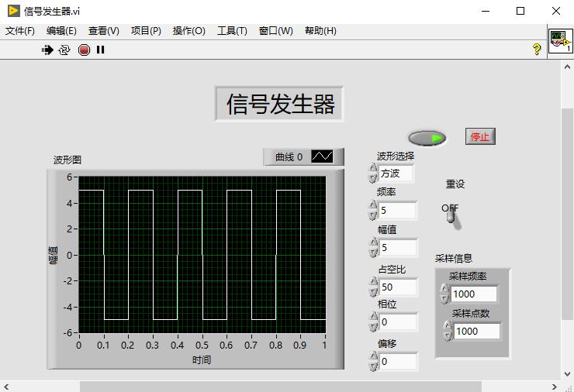The width and height of the screenshot is (574, 392).
Task: Decrease the 频率 value with down arrow
Action: (x=373, y=215)
